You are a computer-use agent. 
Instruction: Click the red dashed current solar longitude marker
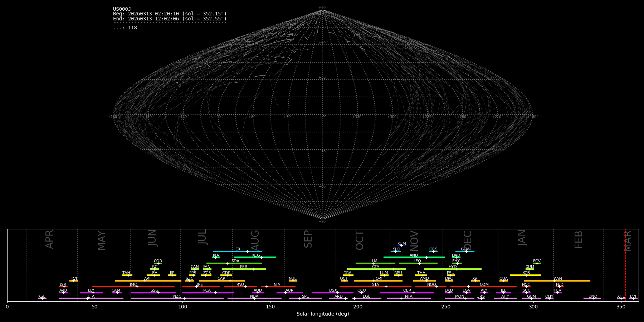pyautogui.click(x=625, y=265)
